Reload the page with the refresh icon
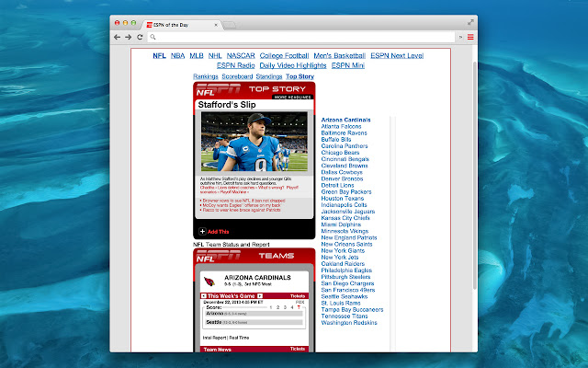Image resolution: width=588 pixels, height=368 pixels. [140, 37]
